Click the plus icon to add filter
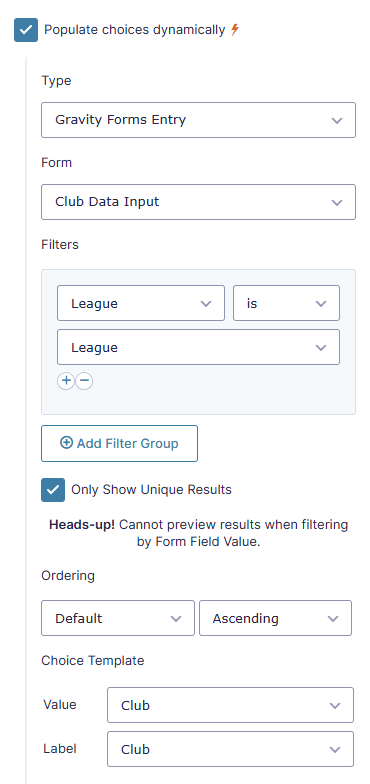The height and width of the screenshot is (784, 370). [x=66, y=381]
